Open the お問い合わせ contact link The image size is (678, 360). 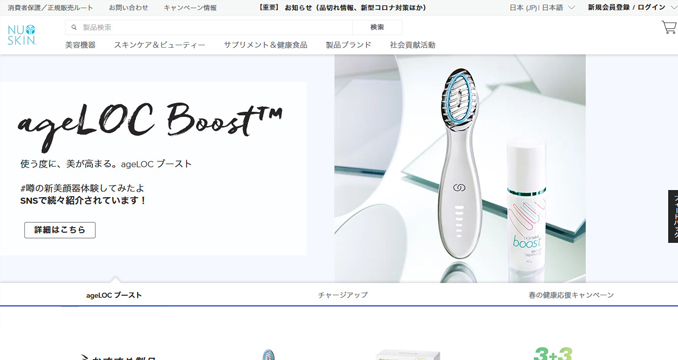(128, 8)
